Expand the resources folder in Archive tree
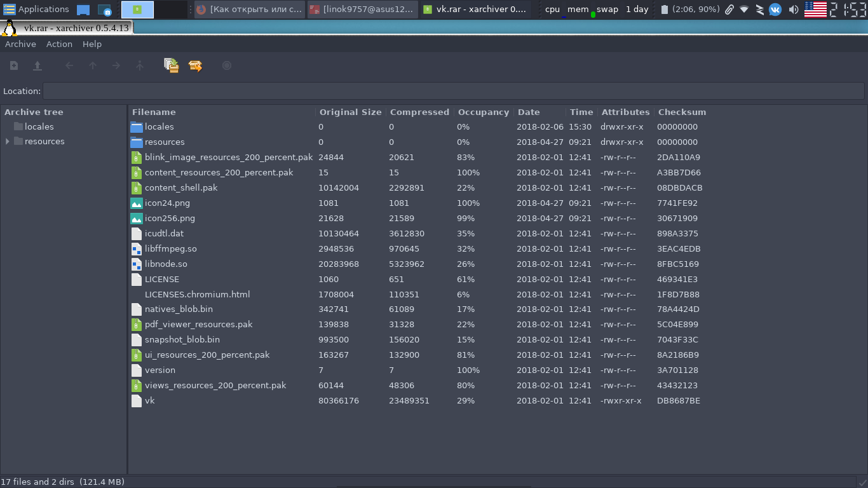Viewport: 868px width, 488px height. (8, 142)
